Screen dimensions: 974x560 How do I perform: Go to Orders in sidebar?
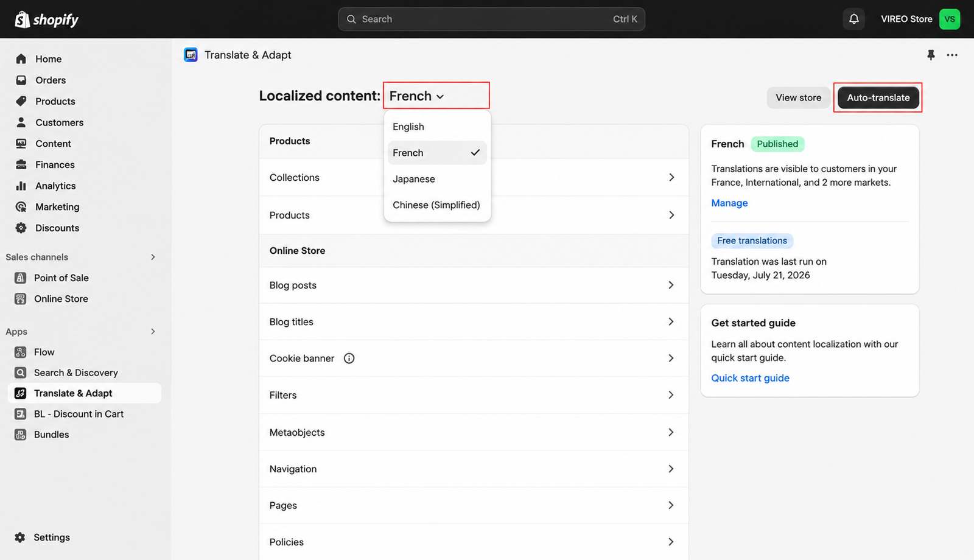point(51,80)
